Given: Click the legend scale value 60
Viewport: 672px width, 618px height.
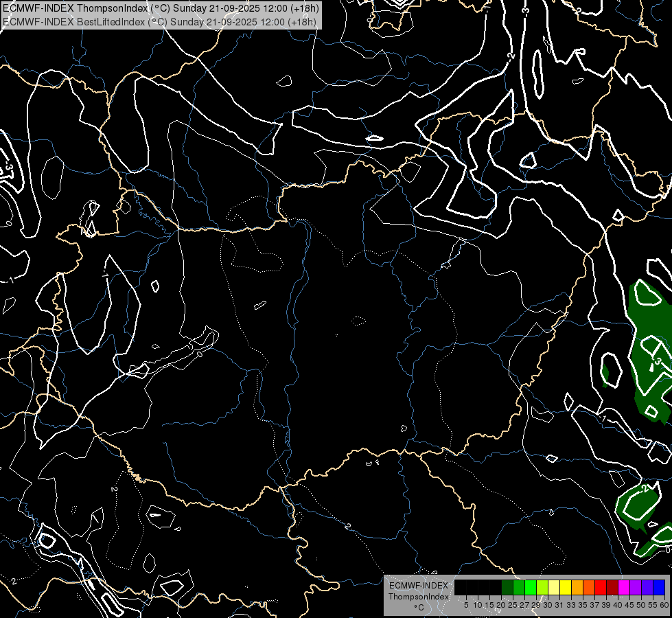Looking at the screenshot, I should [664, 605].
